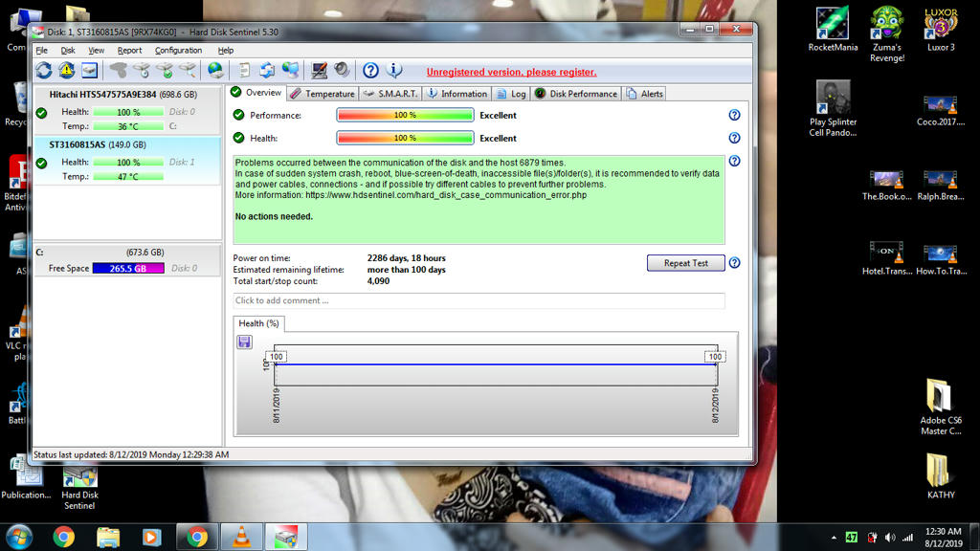Click the globe with monitor toolbar icon
This screenshot has width=980, height=551.
[290, 70]
